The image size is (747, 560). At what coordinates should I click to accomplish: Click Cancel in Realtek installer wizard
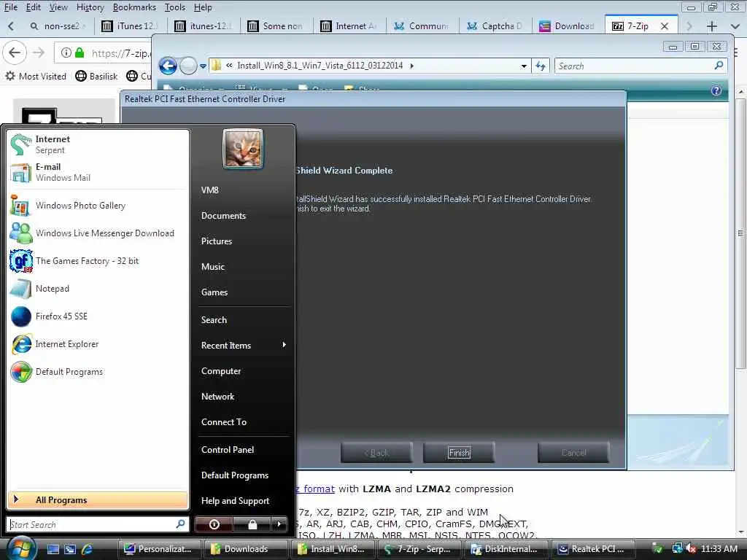click(x=573, y=452)
